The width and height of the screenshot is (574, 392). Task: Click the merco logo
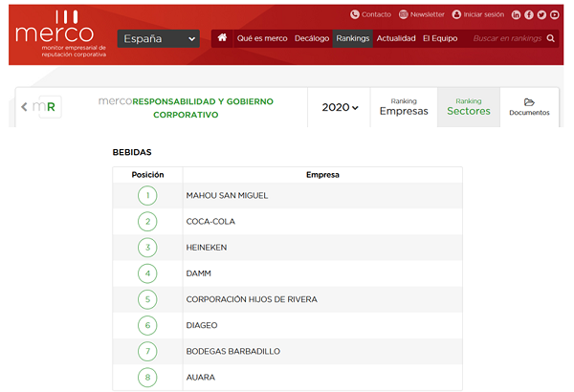click(61, 33)
